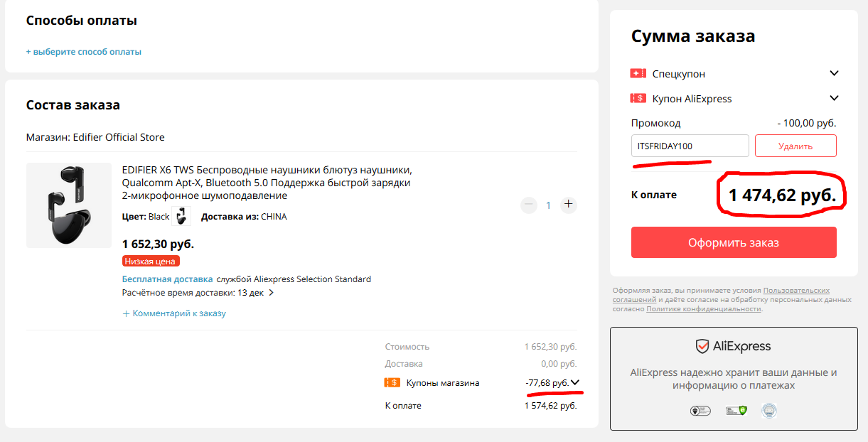868x442 pixels.
Task: Click the red Спецкупон coupon icon
Action: point(638,73)
